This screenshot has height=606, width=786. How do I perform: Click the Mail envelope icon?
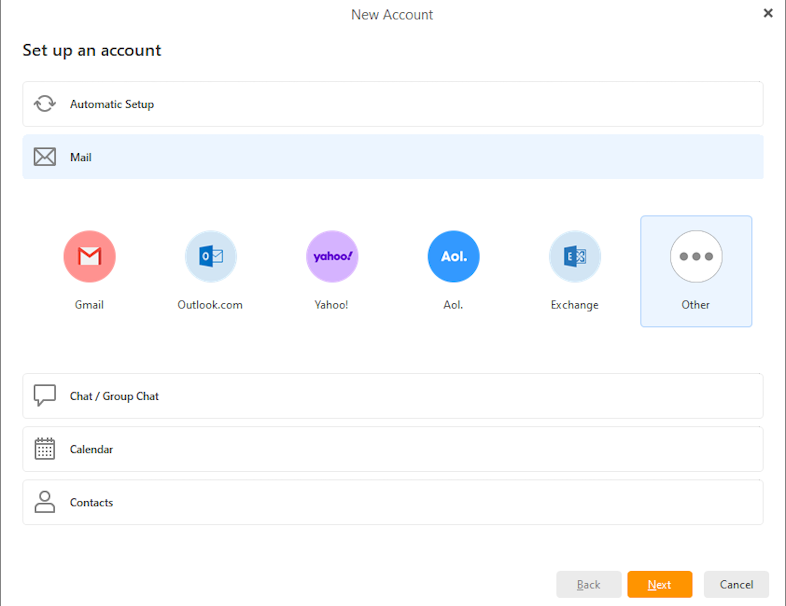[45, 157]
